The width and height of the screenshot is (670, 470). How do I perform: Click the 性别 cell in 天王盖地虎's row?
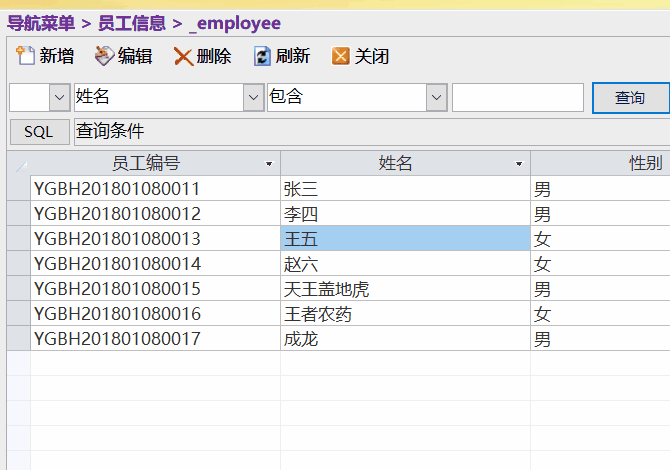pos(600,288)
